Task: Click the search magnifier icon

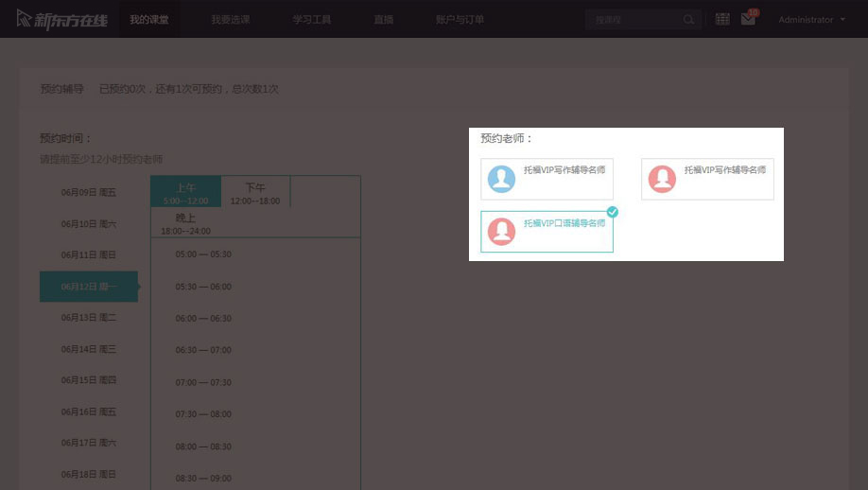Action: 689,19
